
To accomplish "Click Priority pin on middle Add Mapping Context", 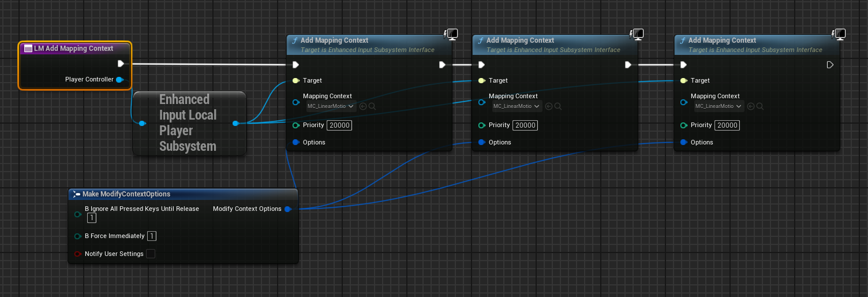I will coord(482,125).
